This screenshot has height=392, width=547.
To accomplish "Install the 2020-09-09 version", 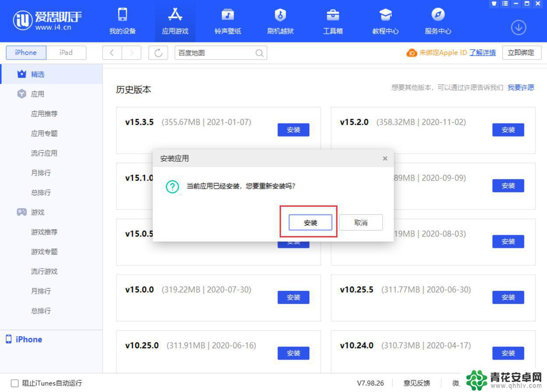I will click(508, 186).
